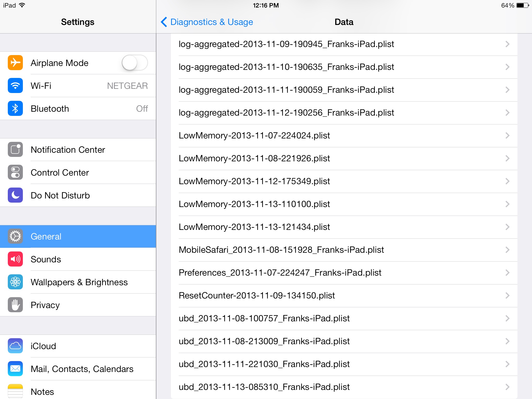Tap the battery indicator in status bar
This screenshot has width=532, height=399.
pos(523,5)
